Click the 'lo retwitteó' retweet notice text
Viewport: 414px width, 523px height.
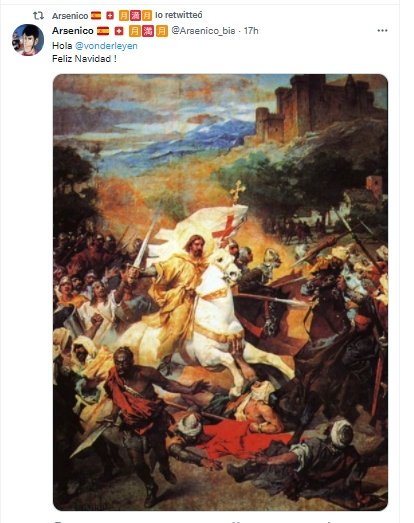click(179, 15)
